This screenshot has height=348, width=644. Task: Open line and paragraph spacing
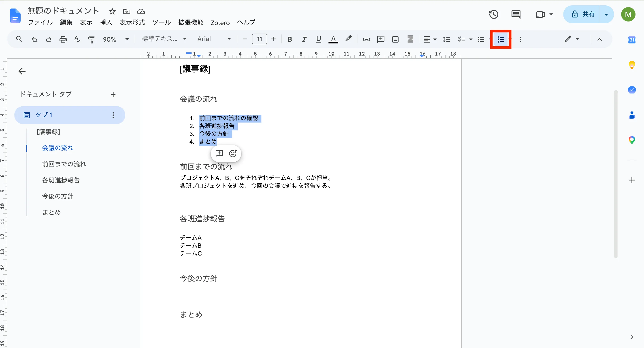446,39
